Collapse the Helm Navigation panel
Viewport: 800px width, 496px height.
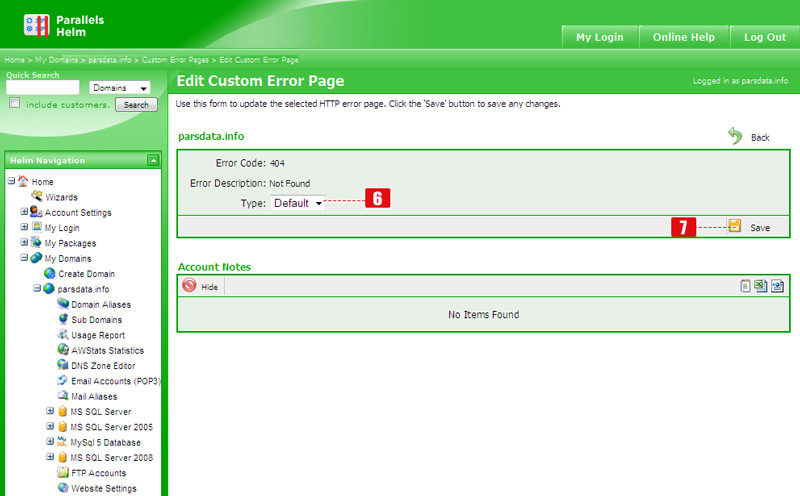point(153,160)
